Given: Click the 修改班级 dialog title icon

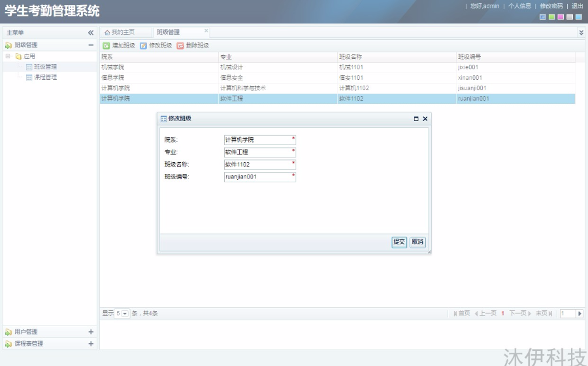Looking at the screenshot, I should pyautogui.click(x=163, y=118).
